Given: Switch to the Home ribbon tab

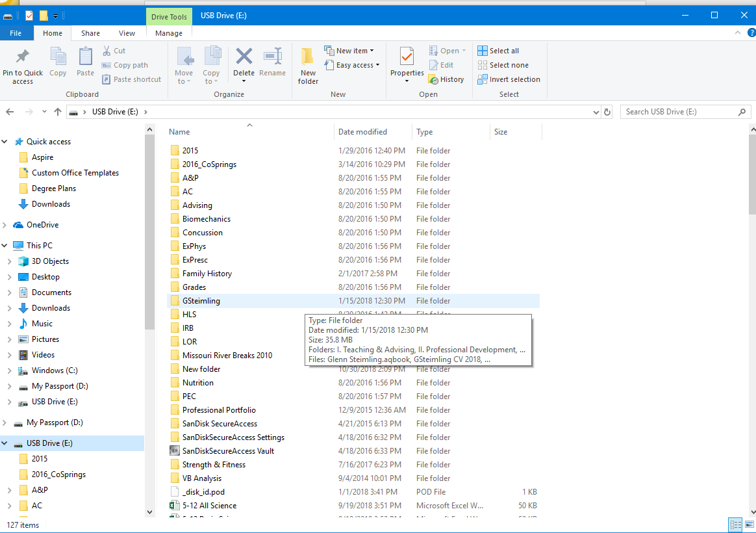Looking at the screenshot, I should [53, 33].
